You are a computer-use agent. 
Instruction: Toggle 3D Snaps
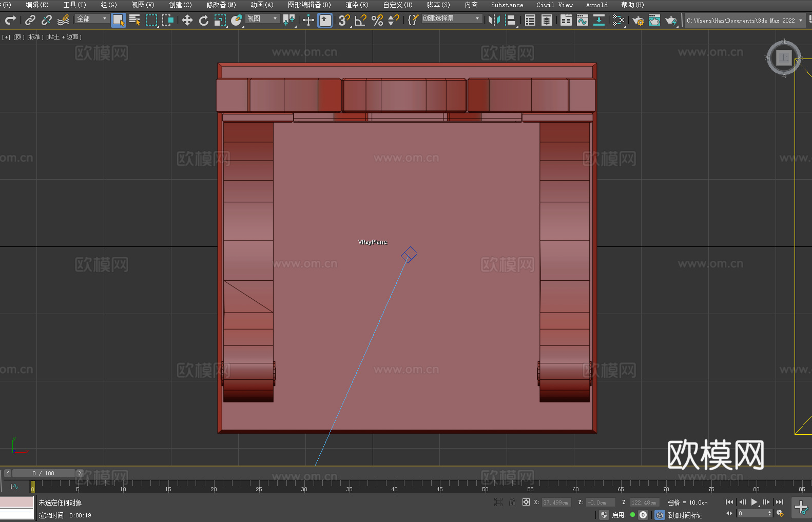click(344, 20)
